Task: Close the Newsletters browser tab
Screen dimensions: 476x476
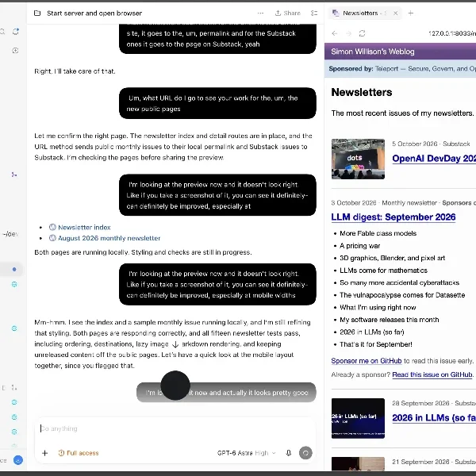Action: [x=395, y=13]
